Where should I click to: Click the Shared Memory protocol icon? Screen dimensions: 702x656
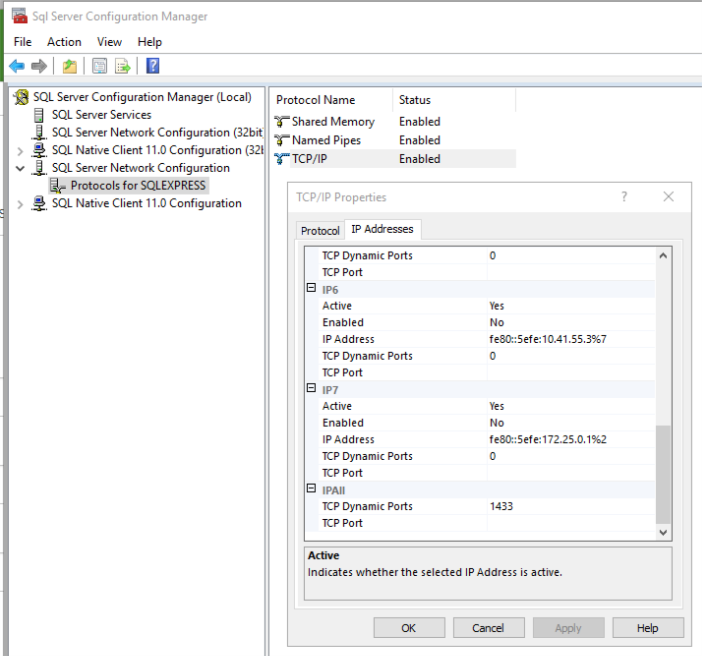(282, 122)
